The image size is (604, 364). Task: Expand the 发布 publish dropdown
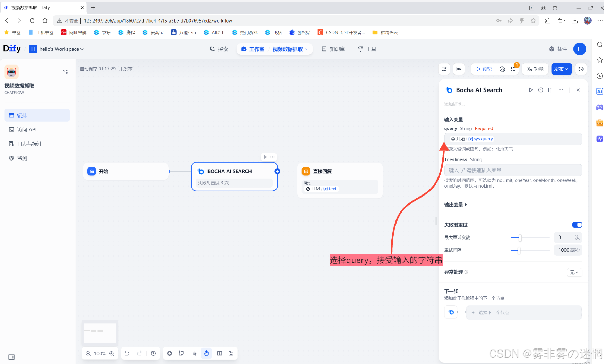(x=561, y=69)
